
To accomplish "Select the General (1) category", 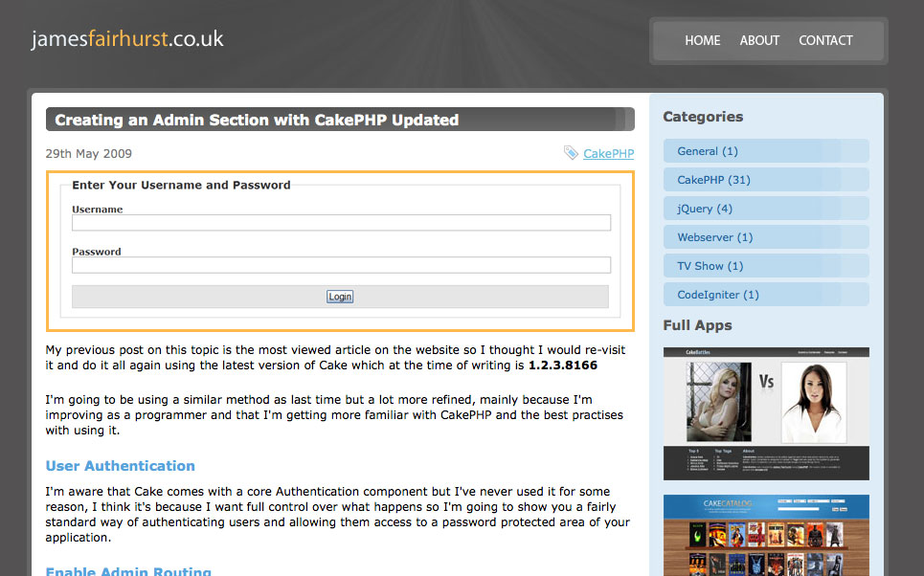I will [x=707, y=151].
